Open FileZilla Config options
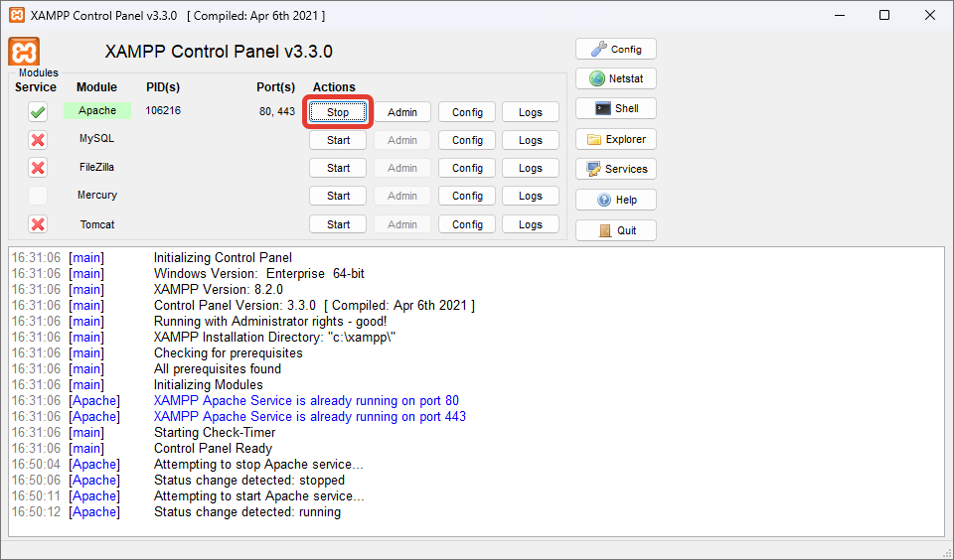This screenshot has height=560, width=954. [x=467, y=168]
